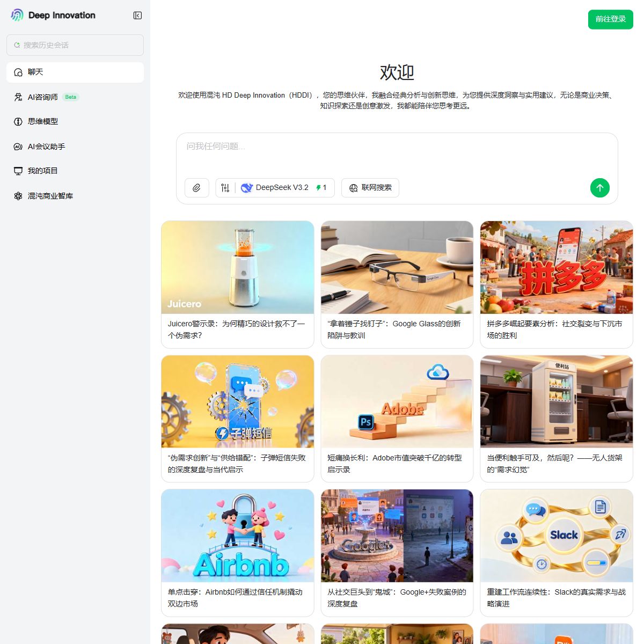Open the Adobe staircase thumbnail
644x644 pixels.
pyautogui.click(x=397, y=401)
